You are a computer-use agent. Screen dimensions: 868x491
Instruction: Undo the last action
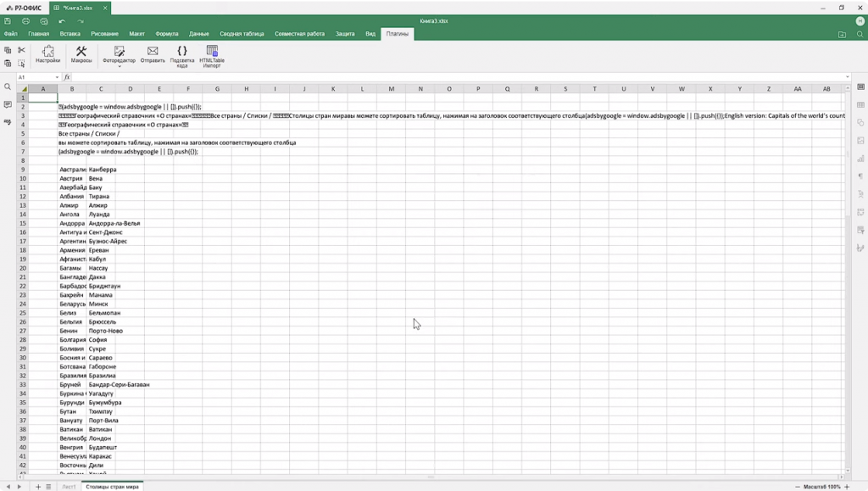[x=62, y=21]
